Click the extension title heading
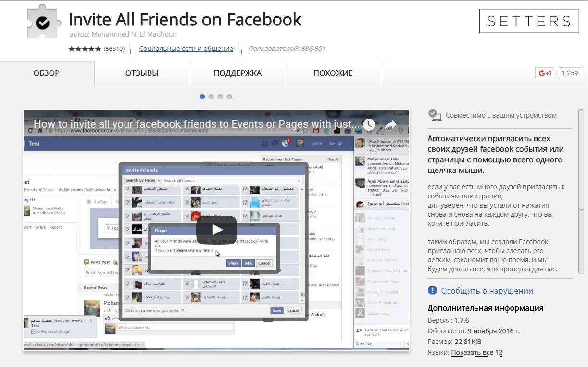Screen dimensions: 588x367 pos(185,19)
